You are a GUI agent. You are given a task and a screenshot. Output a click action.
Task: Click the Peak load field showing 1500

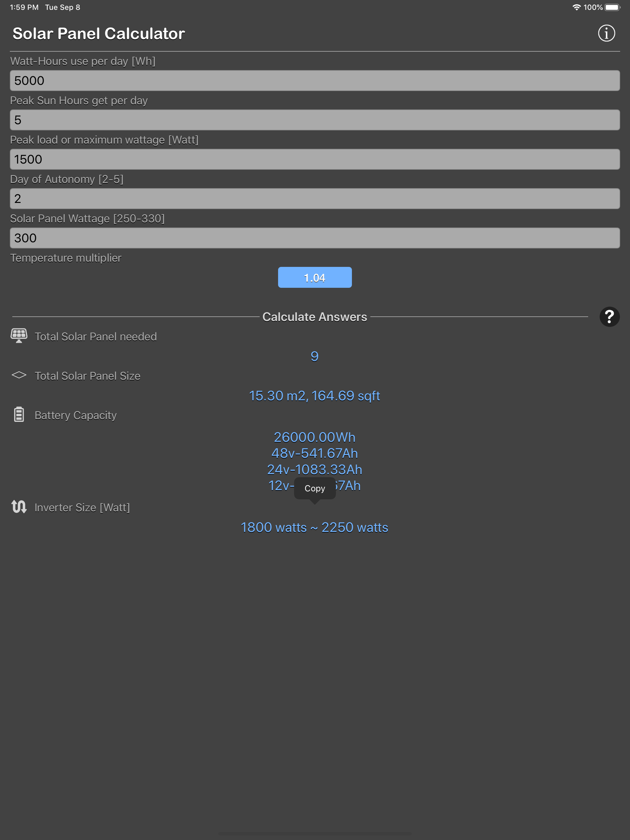coord(315,159)
